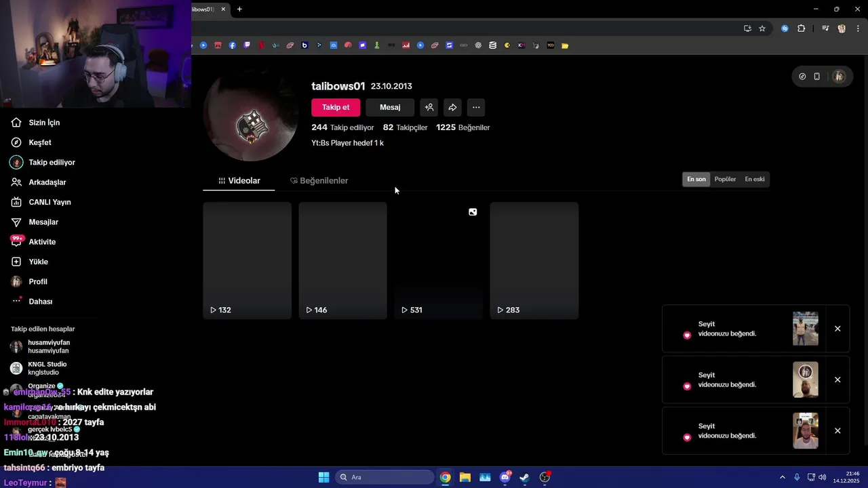
Task: Open the third notification's video thumbnail
Action: [x=806, y=431]
